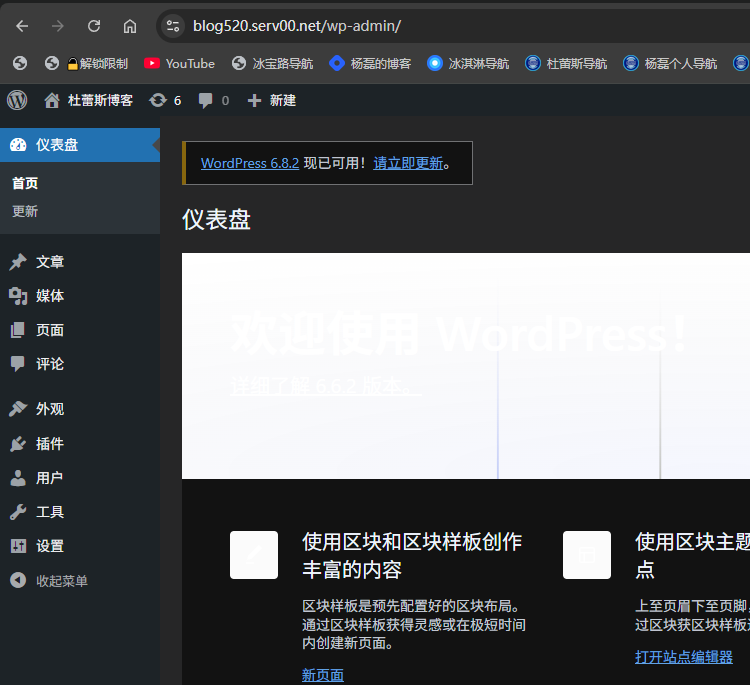Open 媒体 (Media) library menu

click(x=50, y=296)
